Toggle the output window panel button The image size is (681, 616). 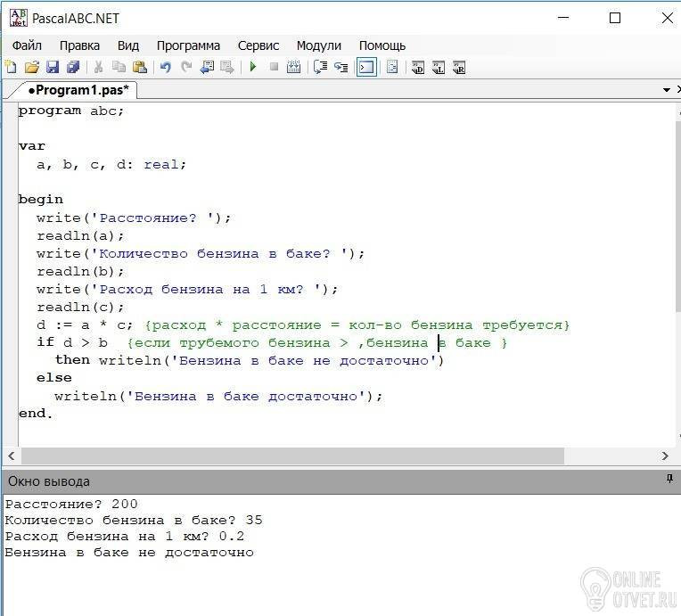[x=366, y=68]
